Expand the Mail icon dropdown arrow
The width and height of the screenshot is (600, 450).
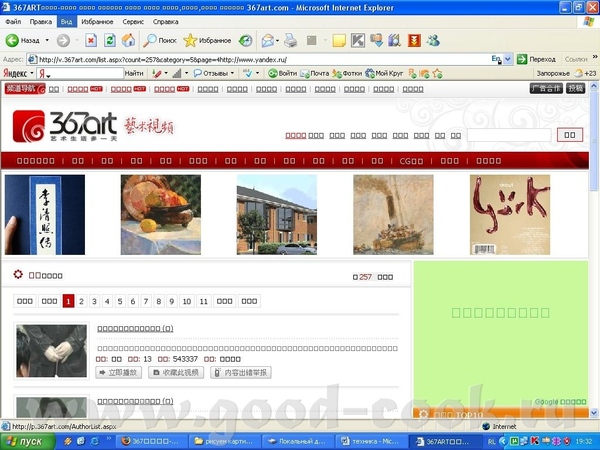pyautogui.click(x=277, y=40)
